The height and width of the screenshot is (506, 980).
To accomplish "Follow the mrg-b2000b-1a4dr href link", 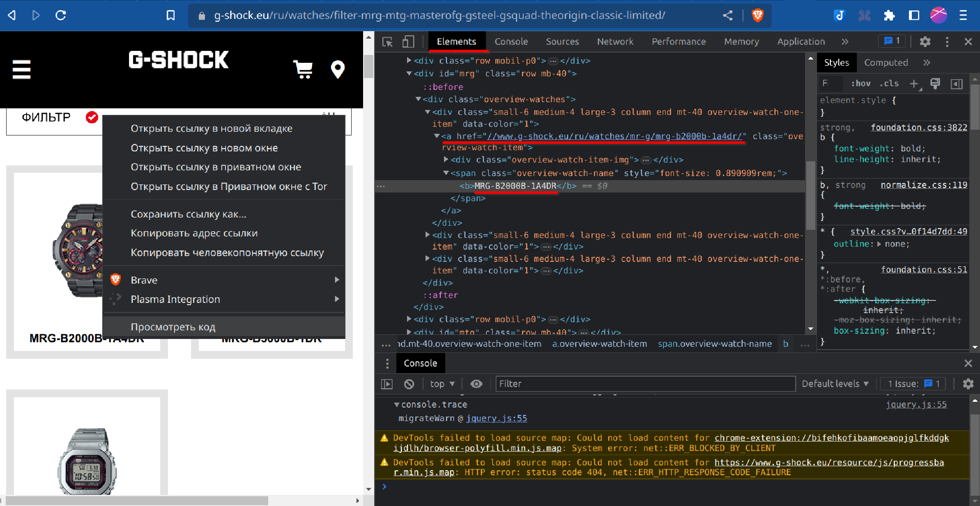I will [x=614, y=136].
